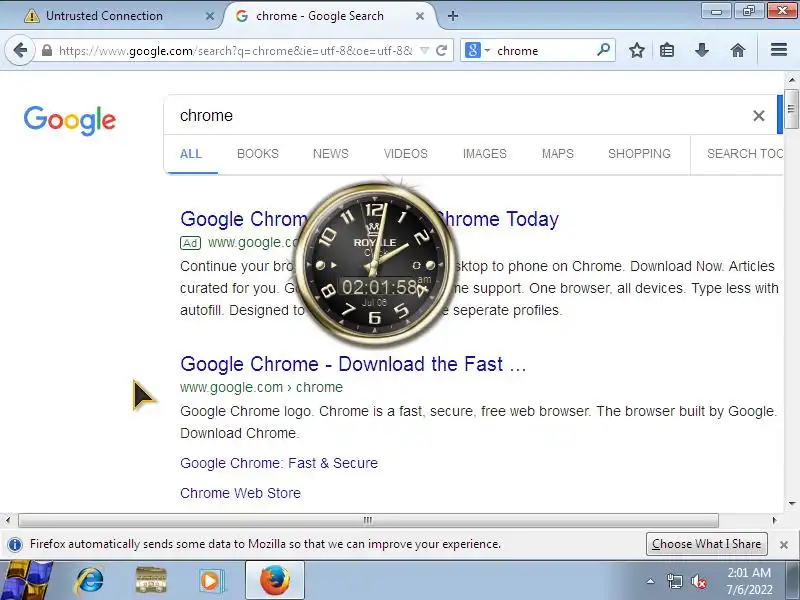Click the Royale clock widget overlay

[x=374, y=265]
